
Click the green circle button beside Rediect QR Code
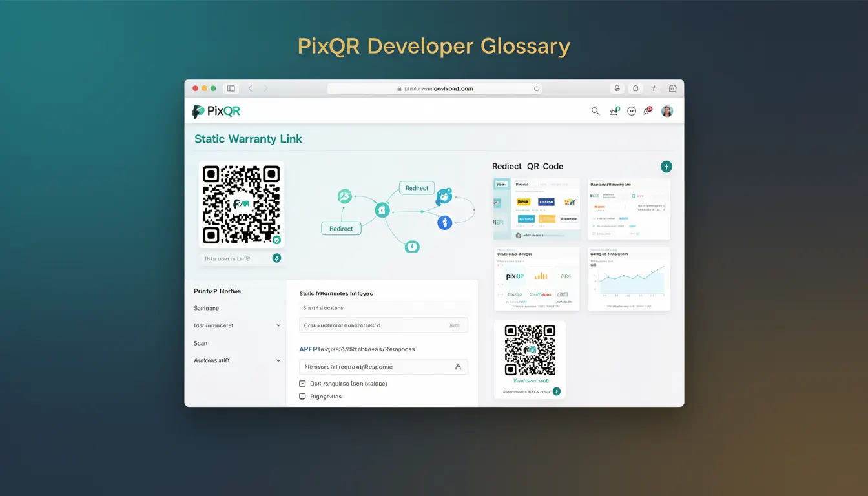[666, 167]
